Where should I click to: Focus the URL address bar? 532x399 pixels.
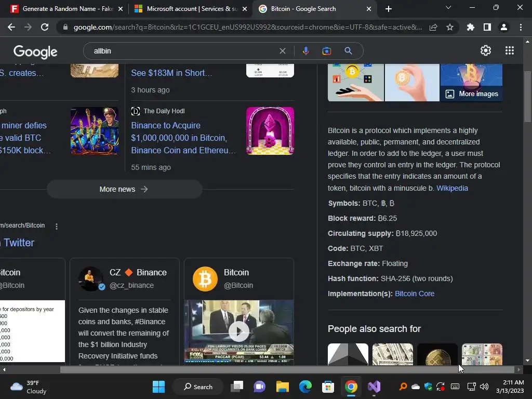point(248,28)
